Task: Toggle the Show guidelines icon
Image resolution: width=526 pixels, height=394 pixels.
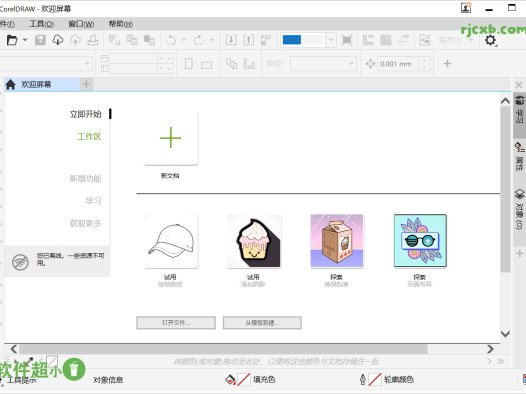Action: (x=404, y=40)
